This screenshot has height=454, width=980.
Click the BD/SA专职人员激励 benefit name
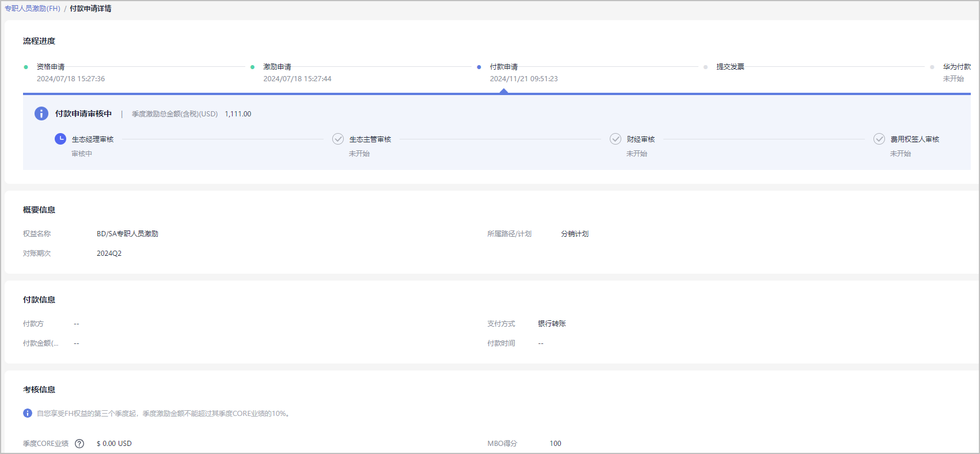(127, 234)
